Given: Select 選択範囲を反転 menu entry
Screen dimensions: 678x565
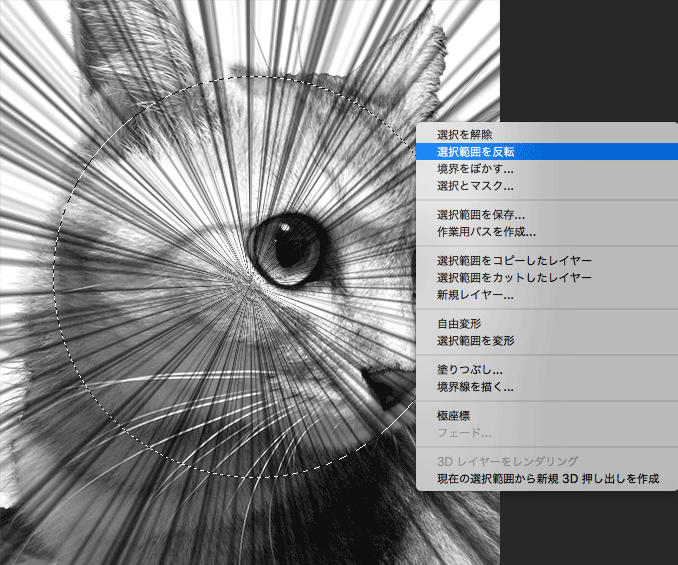Looking at the screenshot, I should point(547,152).
